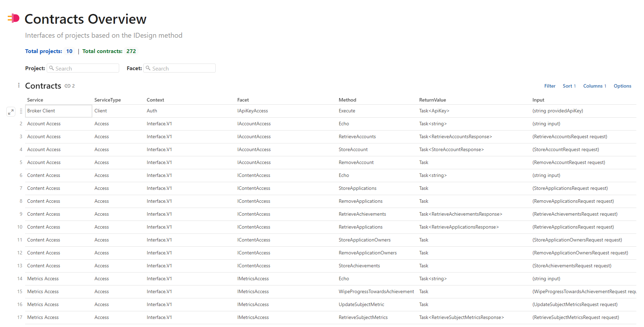Screen dimensions: 644x327
Task: Expand the Broker Client row with the arrows icon
Action: pos(11,112)
